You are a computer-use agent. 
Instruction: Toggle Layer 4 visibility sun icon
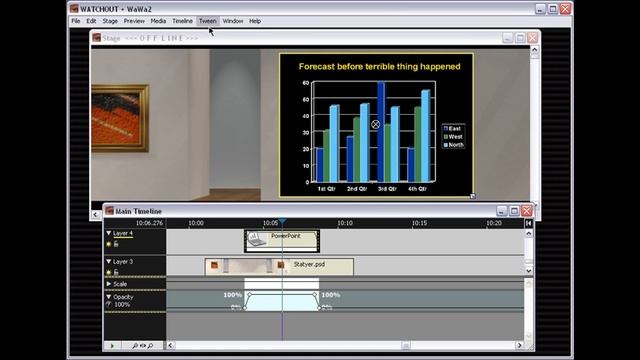pos(109,244)
